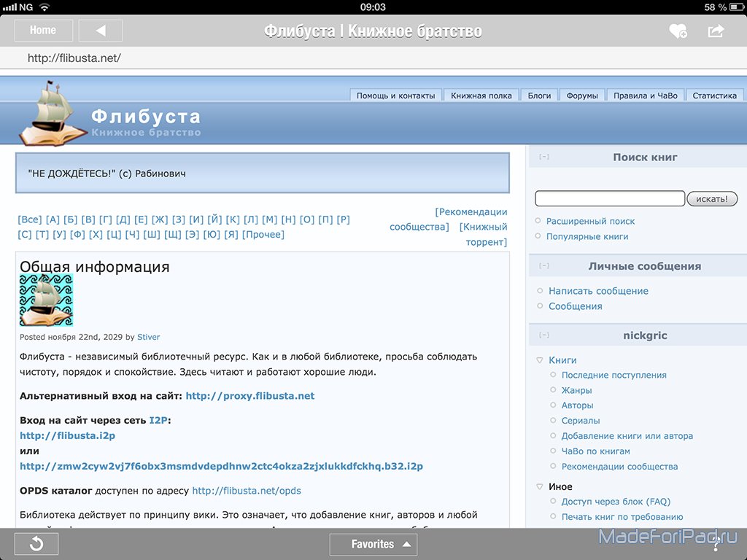
Task: Open Написать сообщение link
Action: 598,291
